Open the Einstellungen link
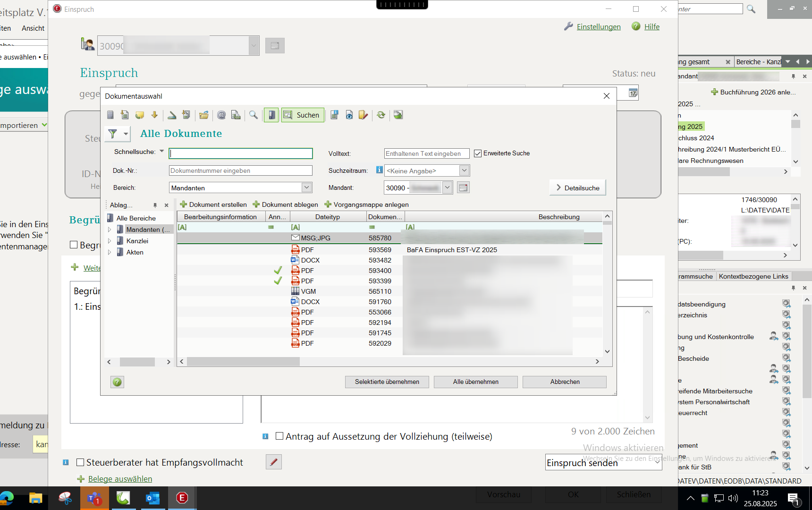Viewport: 812px width, 510px height. click(598, 27)
